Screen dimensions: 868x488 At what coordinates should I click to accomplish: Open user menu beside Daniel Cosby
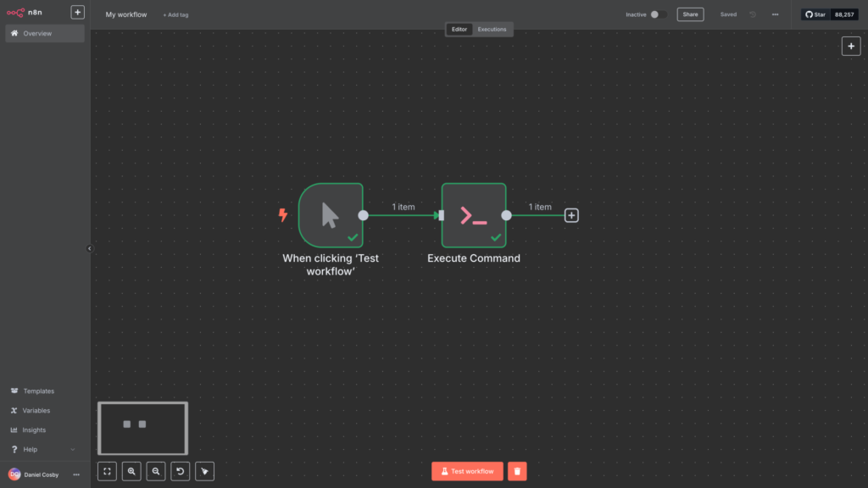76,474
